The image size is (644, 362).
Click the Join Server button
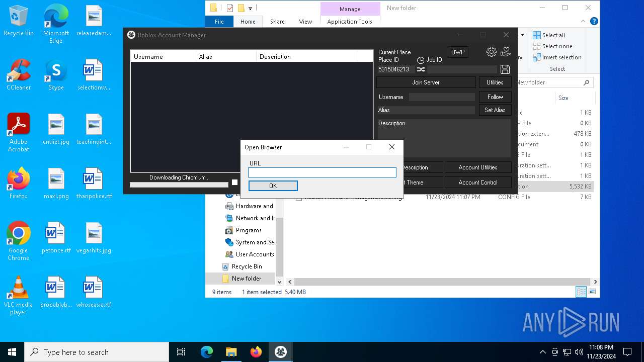[426, 82]
